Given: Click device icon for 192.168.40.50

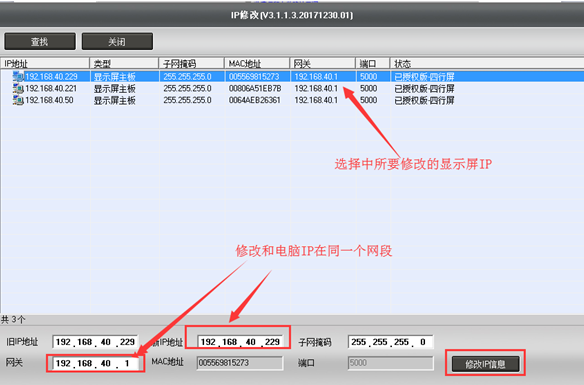Looking at the screenshot, I should click(18, 100).
